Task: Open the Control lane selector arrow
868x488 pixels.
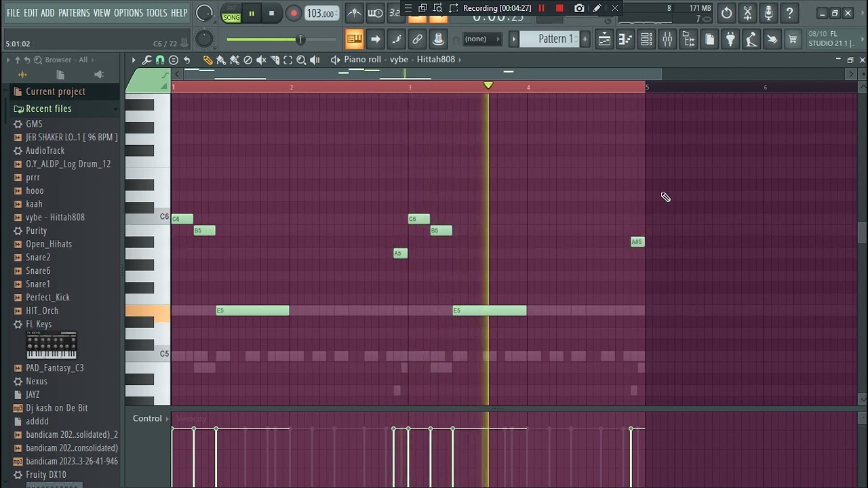Action: coord(167,419)
